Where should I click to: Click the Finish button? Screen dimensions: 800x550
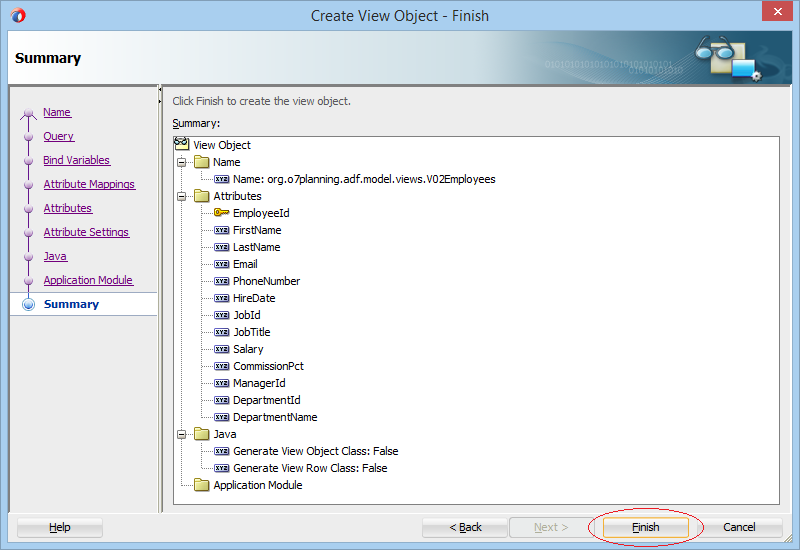[x=645, y=527]
